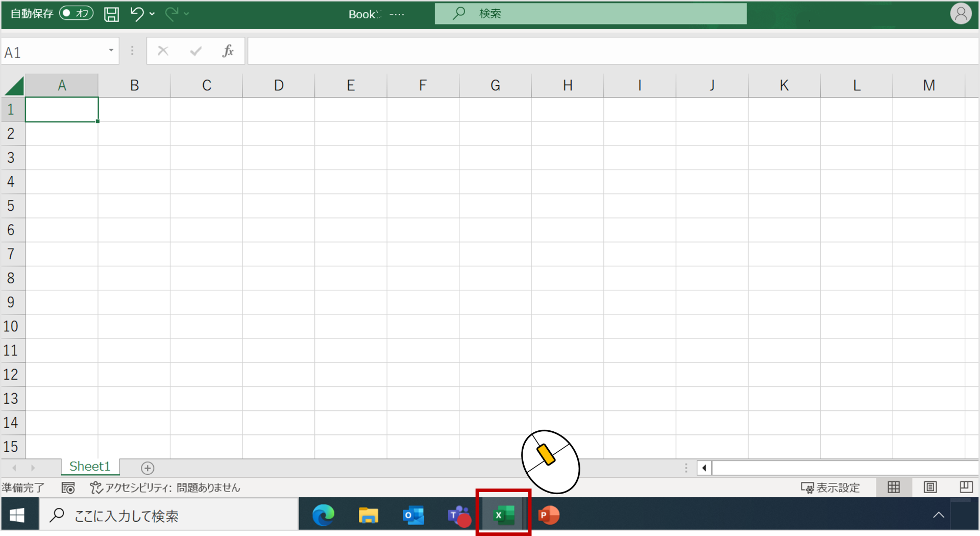This screenshot has width=980, height=536.
Task: Select row 10 header
Action: tap(13, 326)
